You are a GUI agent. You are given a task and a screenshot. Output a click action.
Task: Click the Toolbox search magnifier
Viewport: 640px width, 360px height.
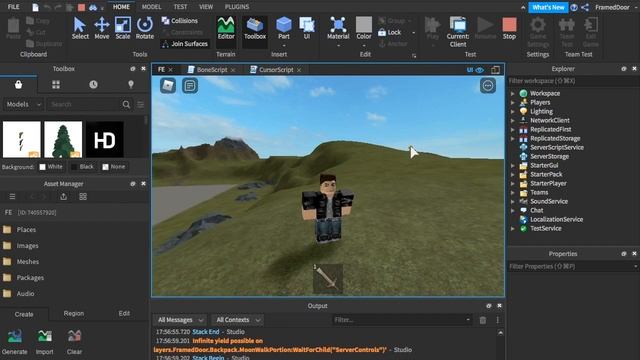pos(126,104)
